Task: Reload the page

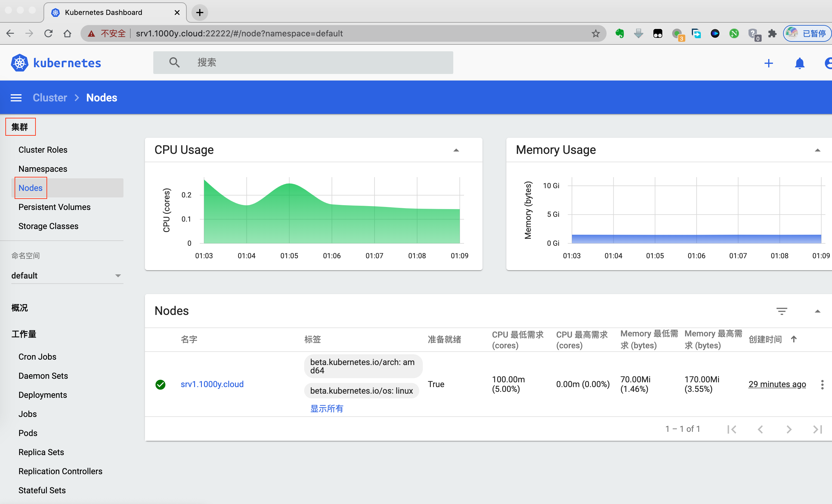Action: pos(48,33)
